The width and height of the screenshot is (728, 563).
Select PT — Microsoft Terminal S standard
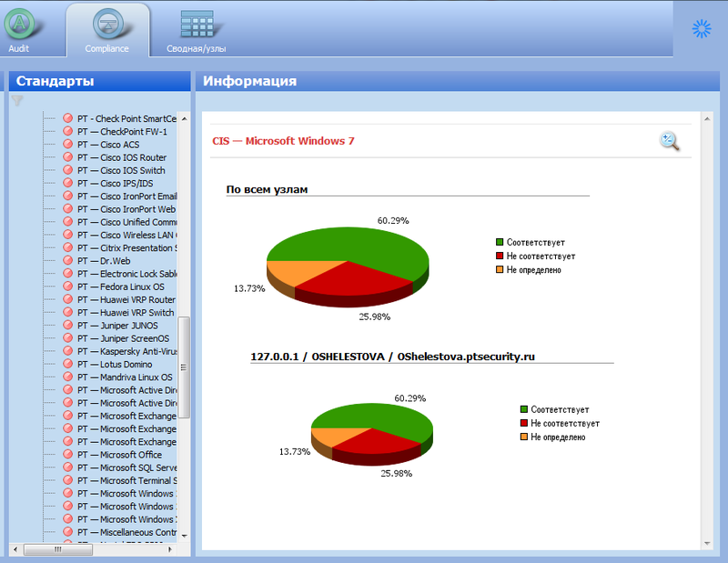[x=126, y=481]
